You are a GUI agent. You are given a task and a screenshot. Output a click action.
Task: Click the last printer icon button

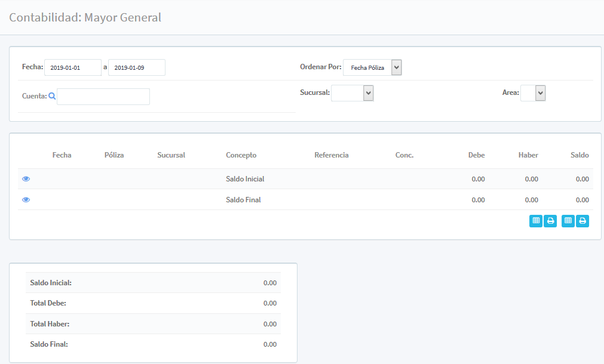[x=582, y=221]
